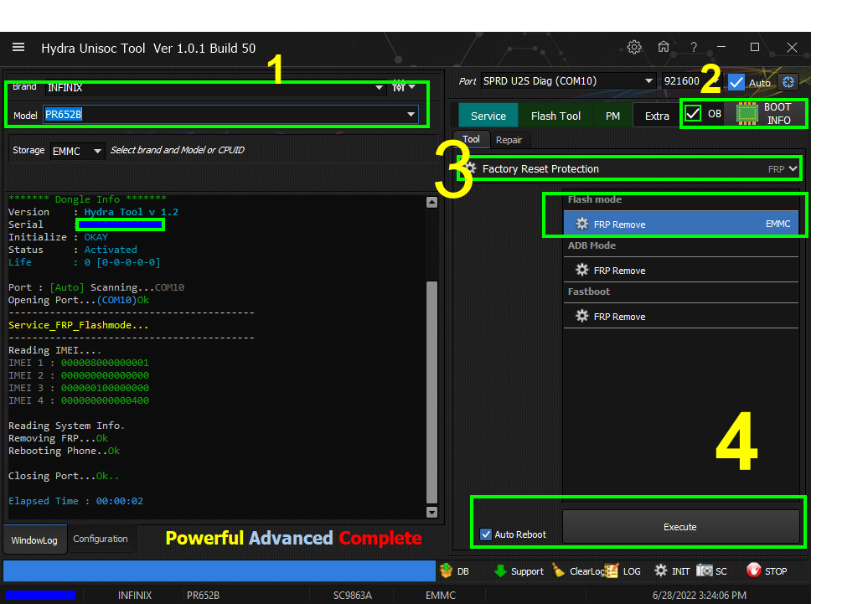Click gear icon of ADB Mode FRP Remove
The height and width of the screenshot is (604, 868).
tap(581, 270)
